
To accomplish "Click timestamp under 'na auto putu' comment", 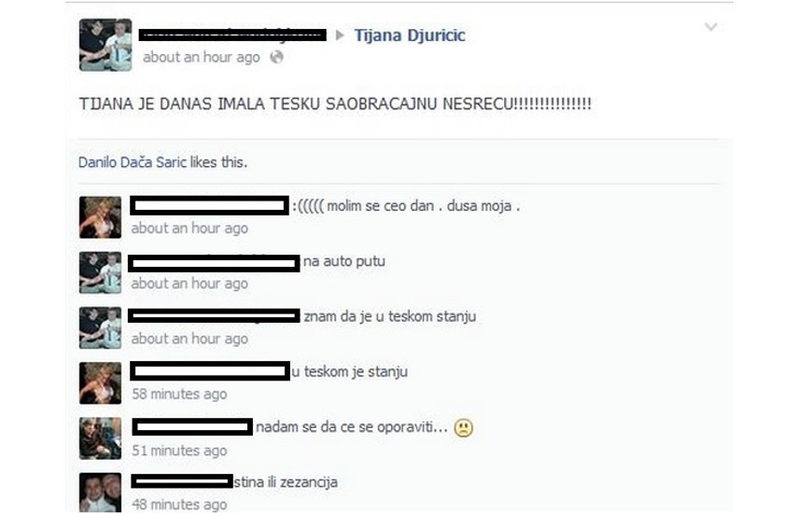I will coord(189,284).
